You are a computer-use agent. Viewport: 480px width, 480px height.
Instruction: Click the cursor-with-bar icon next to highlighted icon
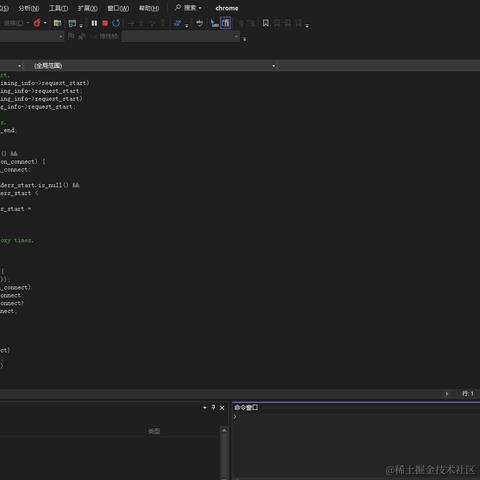pyautogui.click(x=214, y=23)
